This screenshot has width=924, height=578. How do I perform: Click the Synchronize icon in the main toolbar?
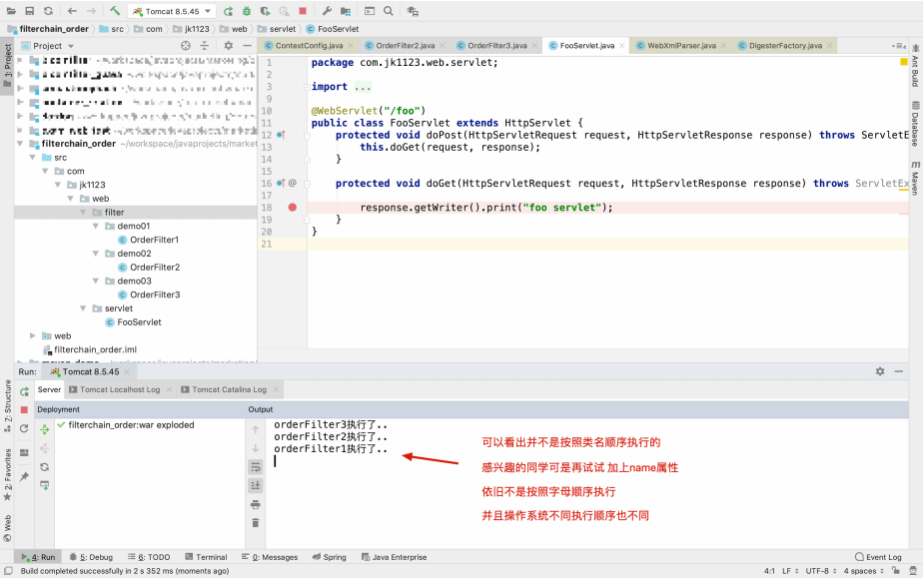point(48,11)
